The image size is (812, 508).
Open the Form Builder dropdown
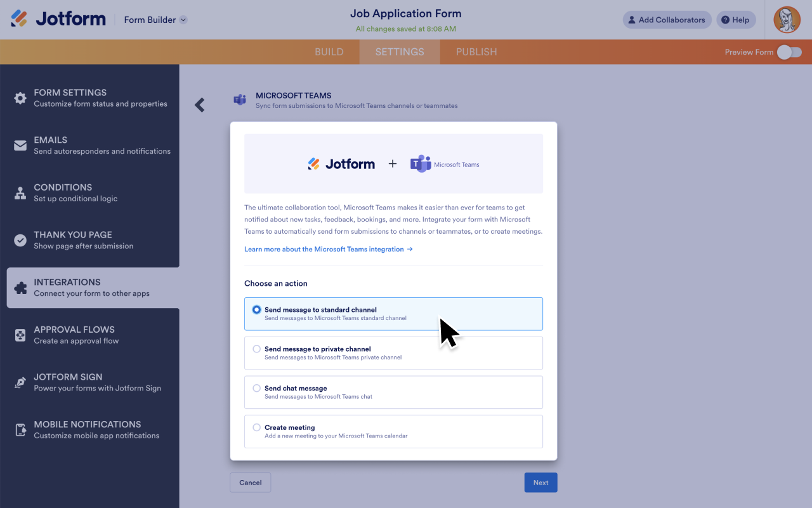[x=155, y=20]
